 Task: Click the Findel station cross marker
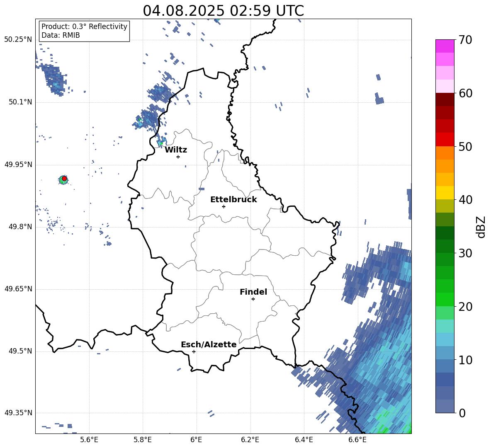pos(253,299)
